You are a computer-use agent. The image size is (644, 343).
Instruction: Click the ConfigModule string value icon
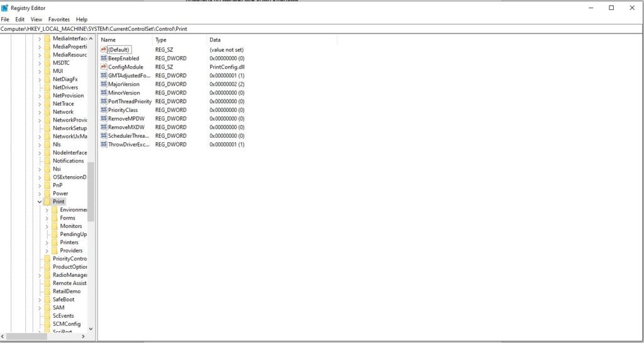[x=104, y=67]
